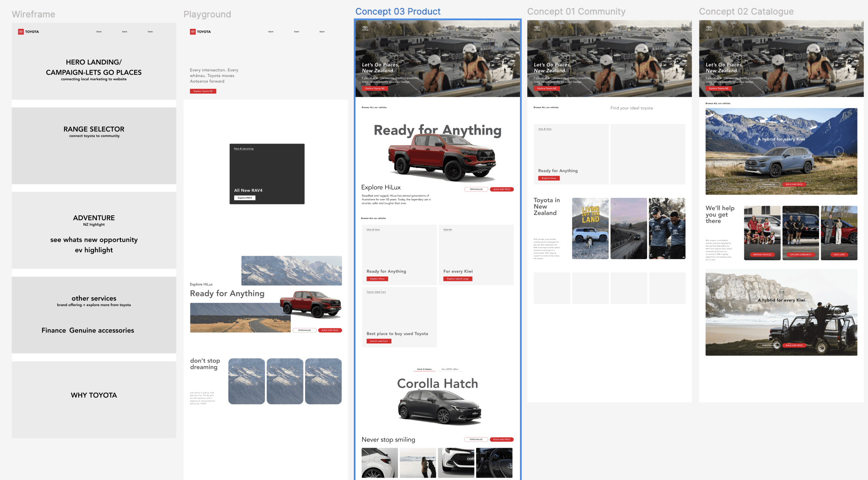Image resolution: width=868 pixels, height=480 pixels.
Task: Click the Utes & Vans link in Concept 01
Action: (x=545, y=129)
